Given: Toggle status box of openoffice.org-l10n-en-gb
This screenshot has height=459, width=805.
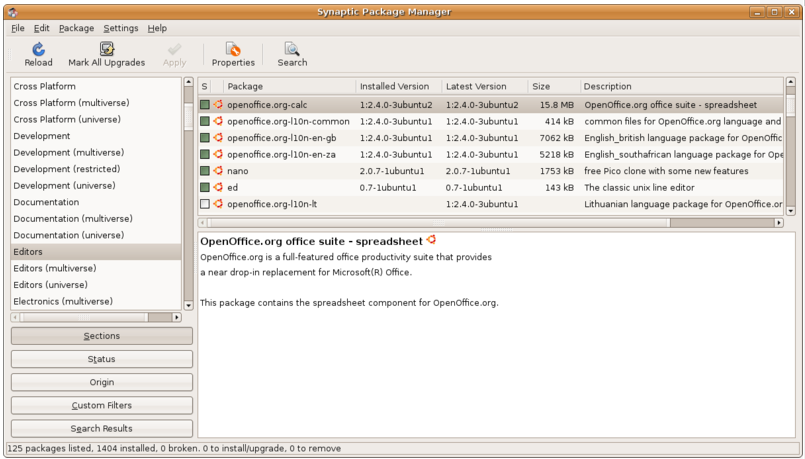Looking at the screenshot, I should pyautogui.click(x=205, y=138).
